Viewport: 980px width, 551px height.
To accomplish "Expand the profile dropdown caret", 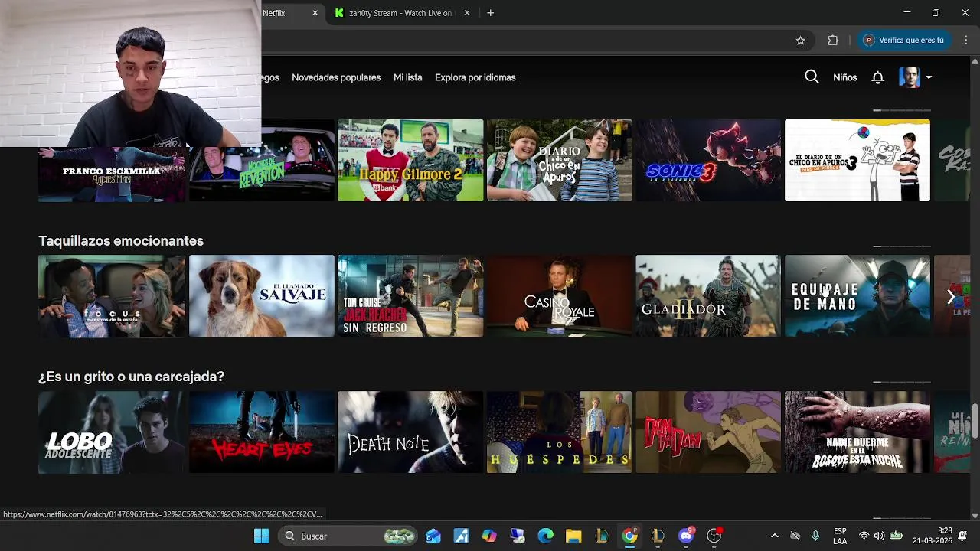I will pos(929,77).
